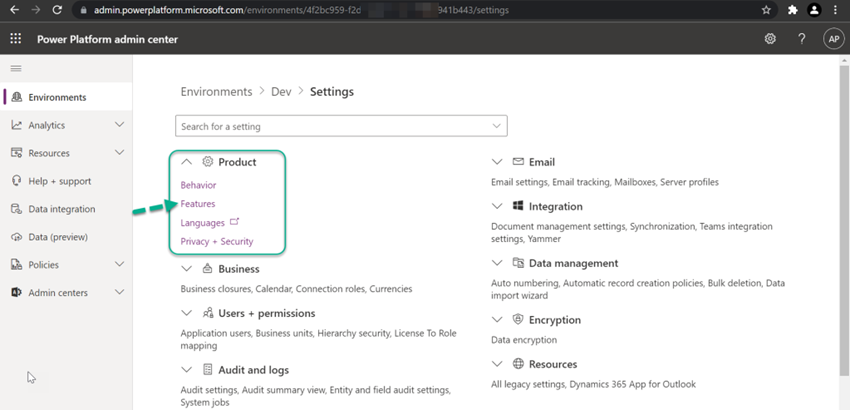
Task: Collapse navigation with hamburger icon
Action: pos(16,68)
